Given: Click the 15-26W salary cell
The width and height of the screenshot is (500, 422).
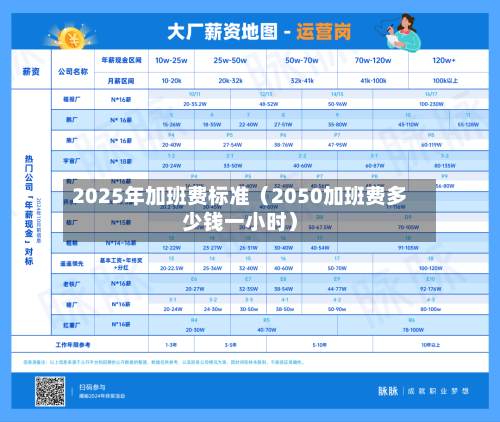Looking at the screenshot, I should point(171,125).
